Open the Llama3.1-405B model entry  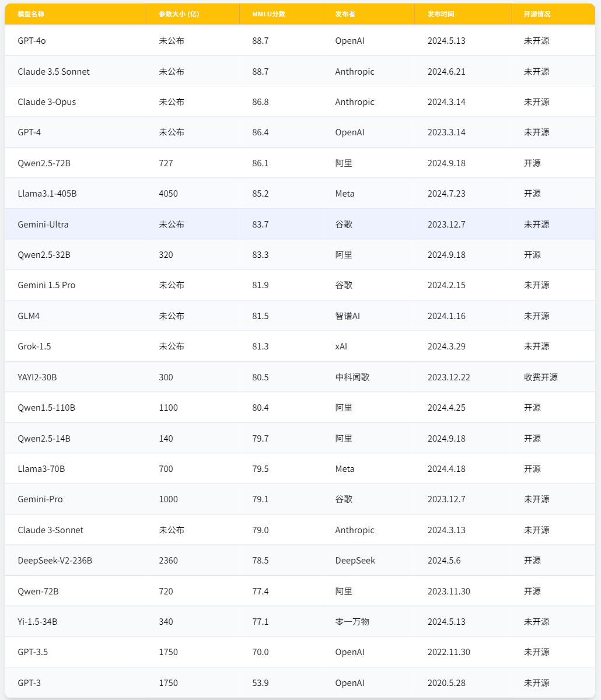click(47, 194)
